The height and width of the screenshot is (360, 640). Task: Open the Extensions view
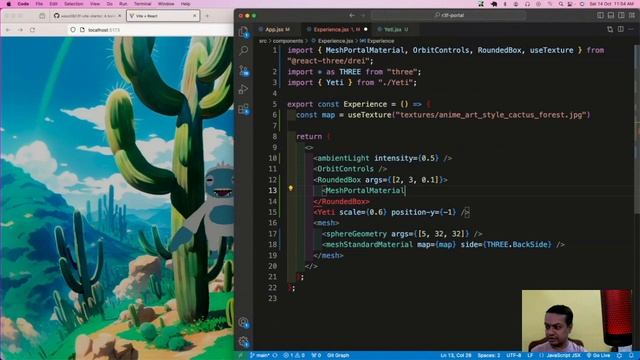[x=244, y=109]
